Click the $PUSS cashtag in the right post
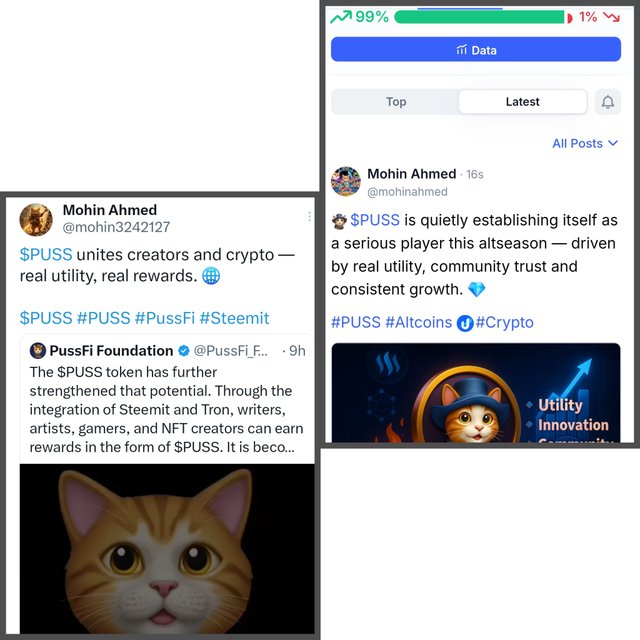Screen dimensions: 640x640 pyautogui.click(x=375, y=220)
